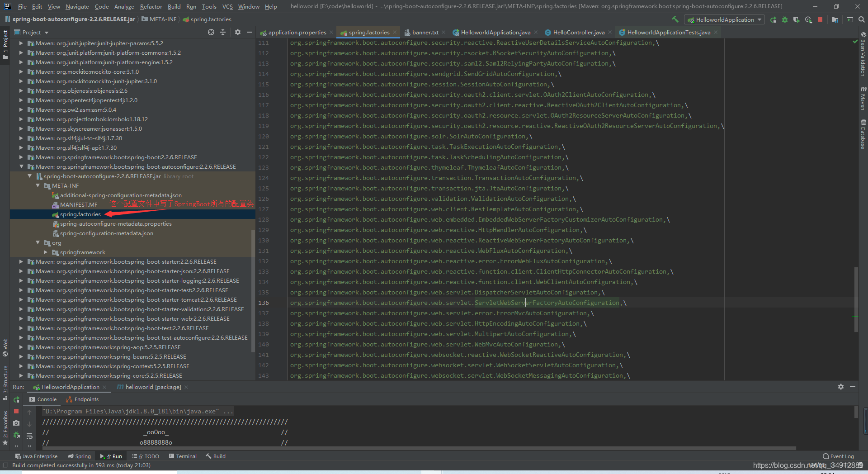868x474 pixels.
Task: Open the File menu
Action: [x=22, y=6]
